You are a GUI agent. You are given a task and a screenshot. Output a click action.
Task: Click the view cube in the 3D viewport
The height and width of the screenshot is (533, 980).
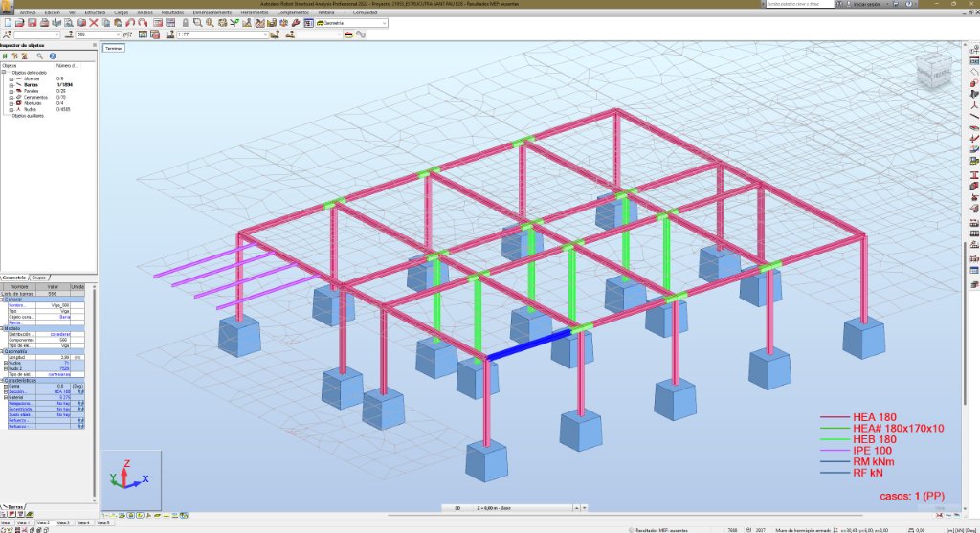pyautogui.click(x=934, y=70)
